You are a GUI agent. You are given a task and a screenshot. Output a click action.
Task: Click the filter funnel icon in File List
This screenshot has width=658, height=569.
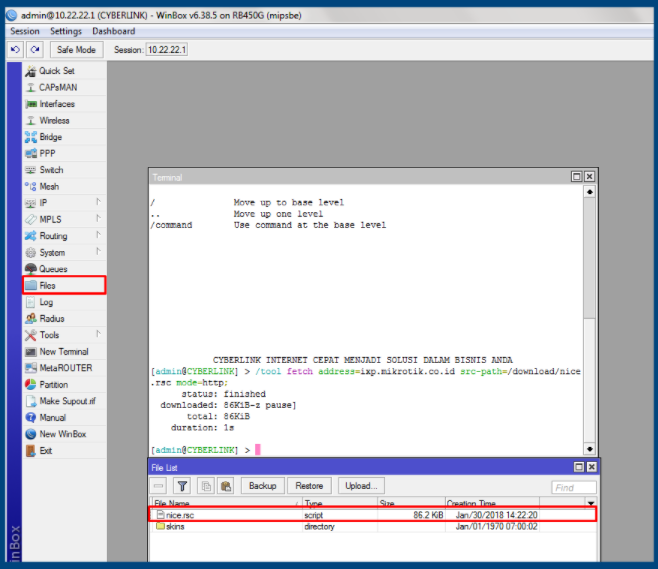click(182, 486)
